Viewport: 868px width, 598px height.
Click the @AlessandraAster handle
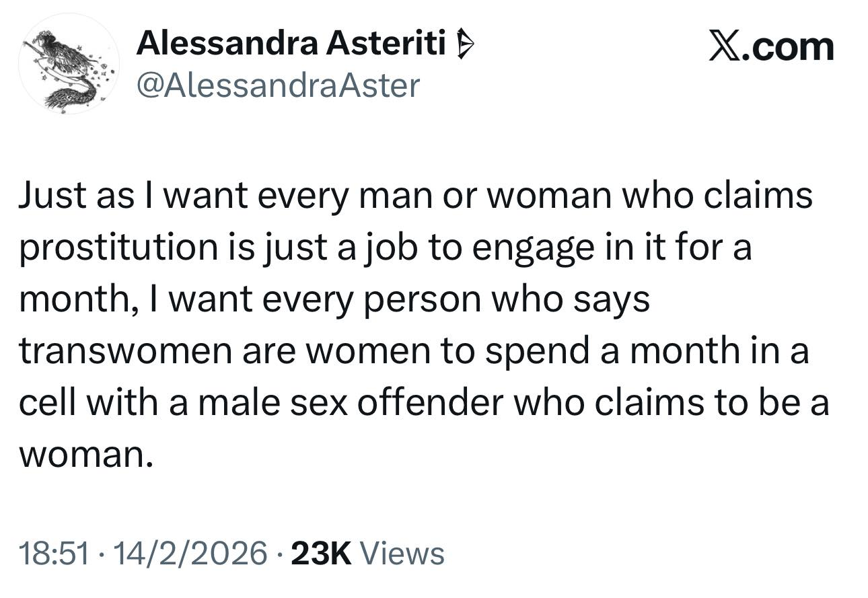(278, 85)
